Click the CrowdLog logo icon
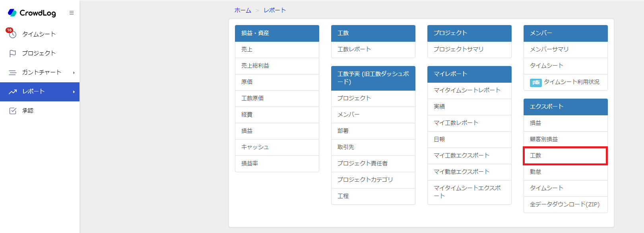 click(12, 13)
